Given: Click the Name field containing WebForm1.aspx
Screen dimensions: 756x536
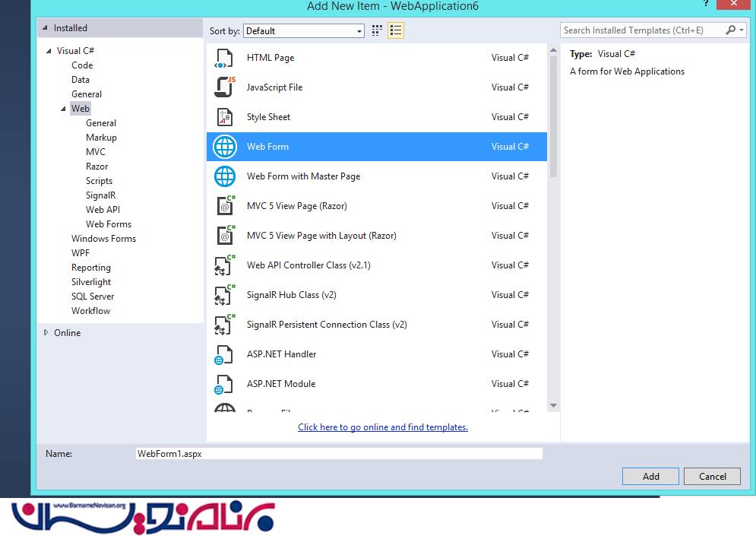Looking at the screenshot, I should tap(338, 454).
